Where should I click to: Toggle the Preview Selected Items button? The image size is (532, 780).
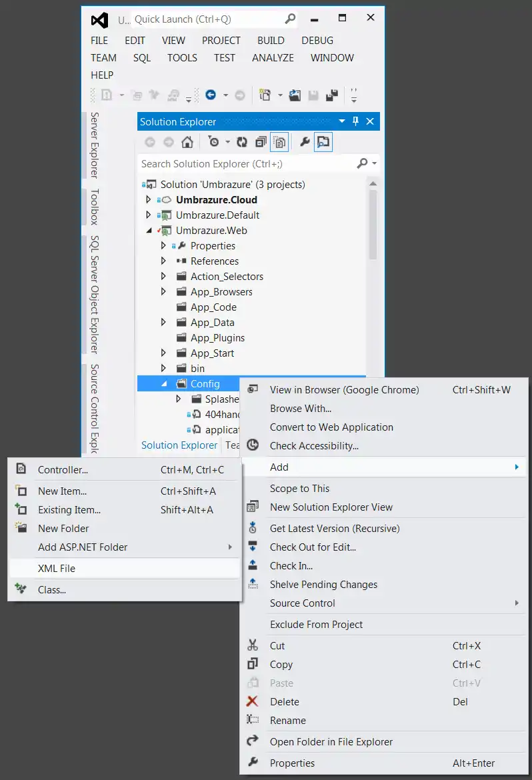[x=323, y=142]
